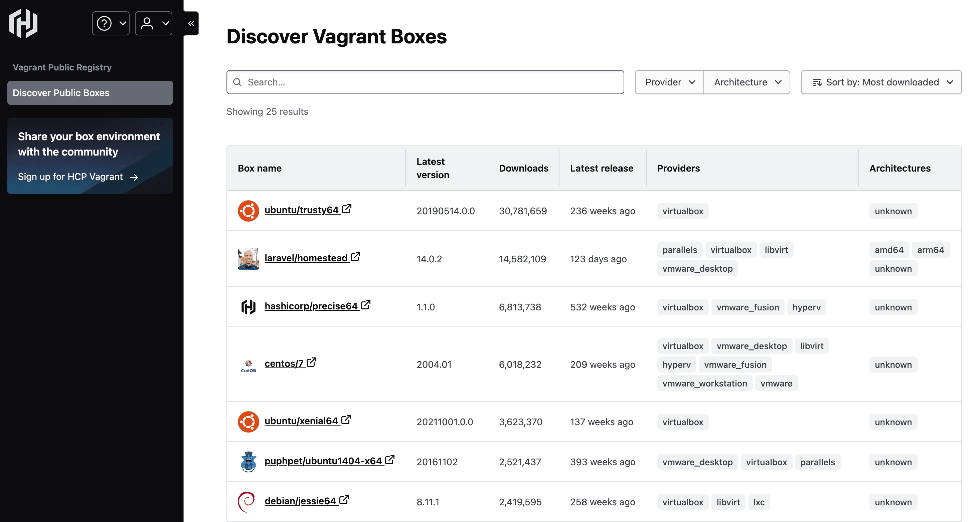Click the Debian swirl logo
980x522 pixels.
pos(247,501)
